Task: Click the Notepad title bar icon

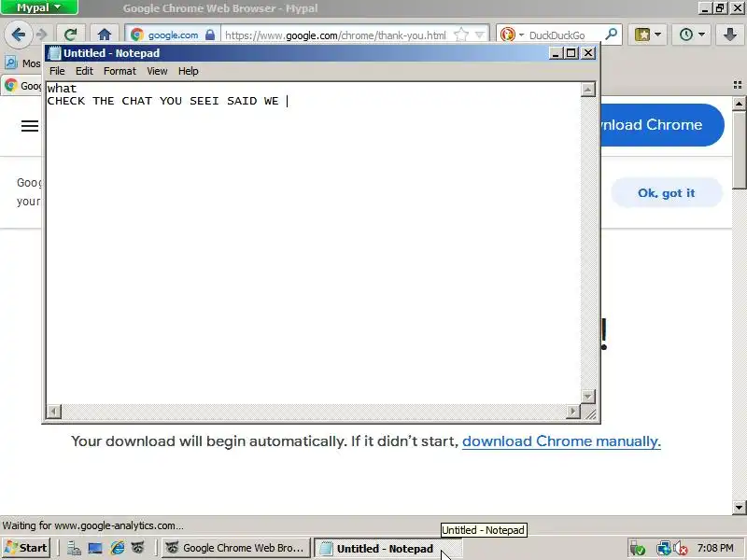Action: pyautogui.click(x=54, y=53)
